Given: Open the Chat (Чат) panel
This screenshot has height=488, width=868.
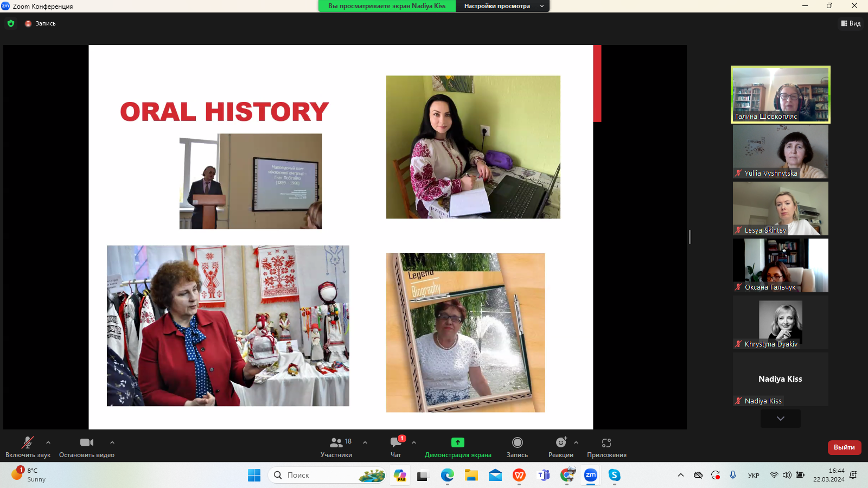Looking at the screenshot, I should tap(396, 443).
